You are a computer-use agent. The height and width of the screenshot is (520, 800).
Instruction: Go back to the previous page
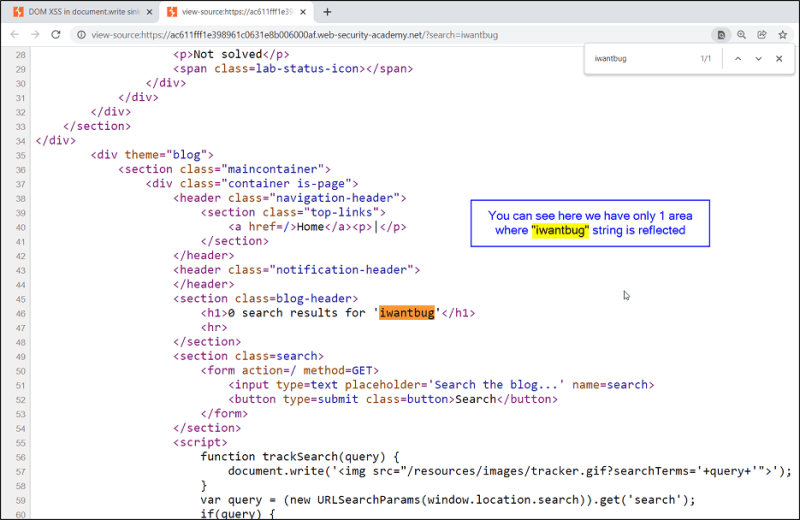14,35
